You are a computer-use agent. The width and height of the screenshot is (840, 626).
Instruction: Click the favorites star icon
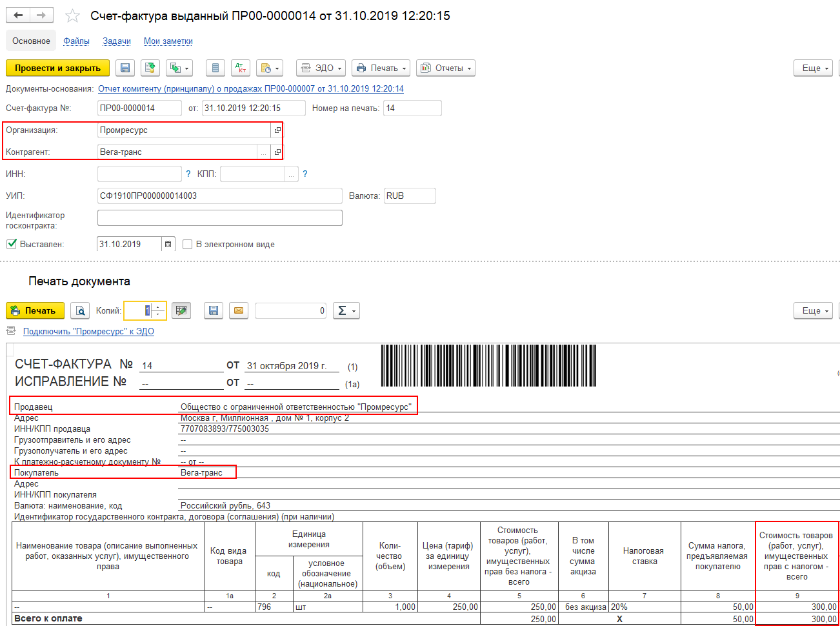tap(73, 16)
